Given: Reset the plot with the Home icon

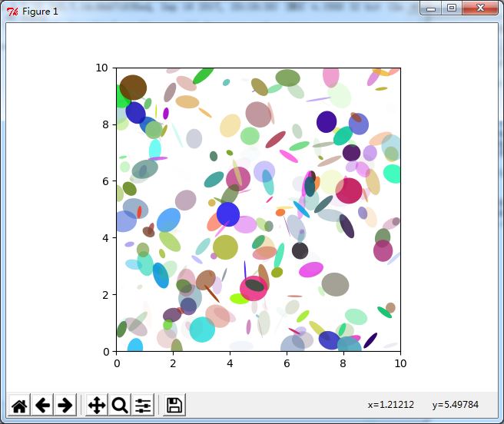Looking at the screenshot, I should click(19, 405).
